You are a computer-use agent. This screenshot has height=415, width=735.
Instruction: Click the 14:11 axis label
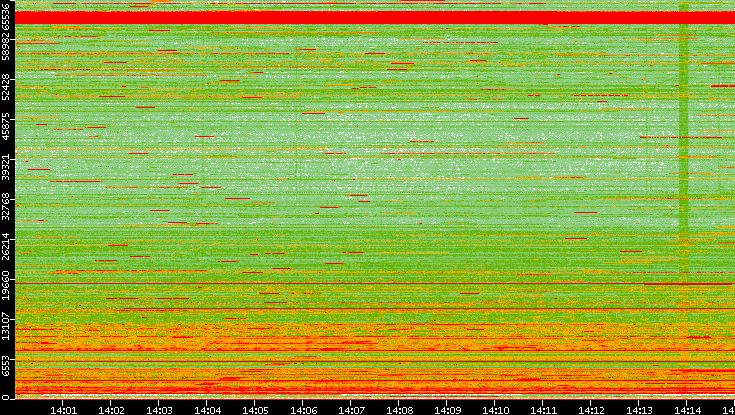coord(543,410)
